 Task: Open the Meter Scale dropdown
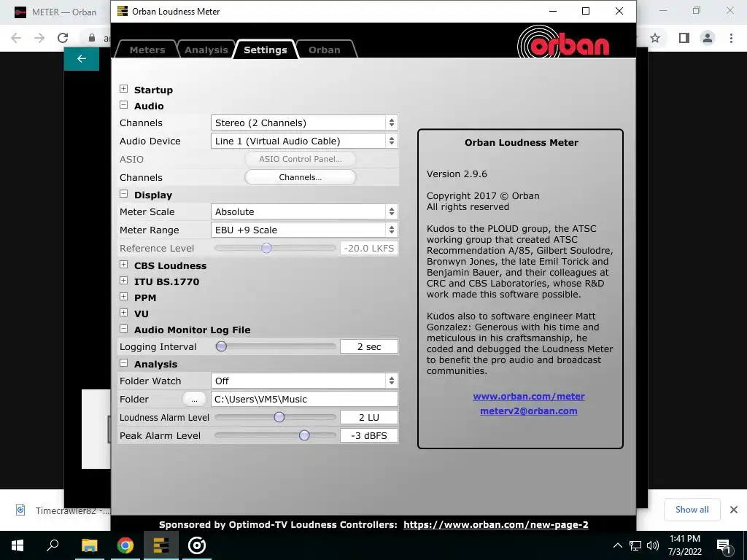point(304,212)
